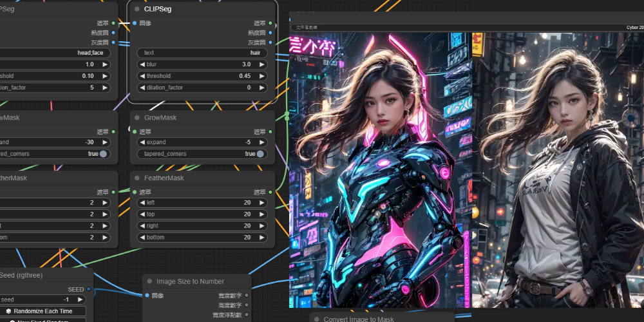644x322 pixels.
Task: Increase FeatherMask right 20 with right arrow
Action: [x=261, y=225]
